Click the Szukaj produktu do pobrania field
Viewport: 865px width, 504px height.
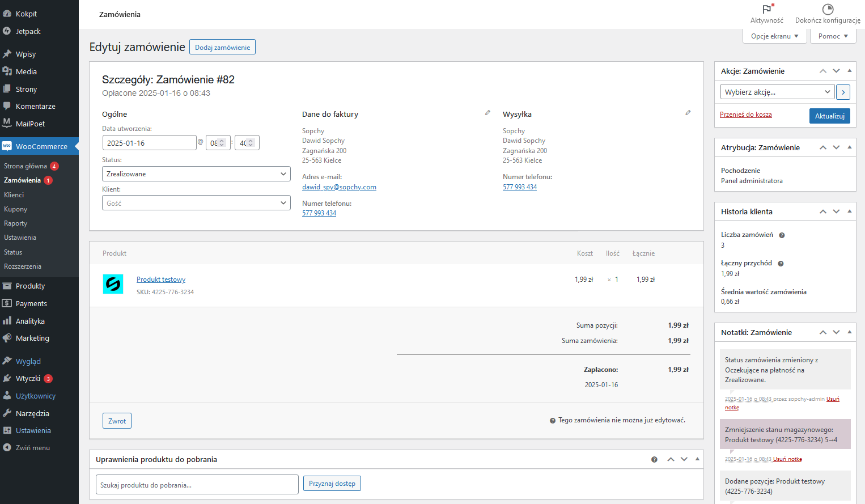[197, 484]
